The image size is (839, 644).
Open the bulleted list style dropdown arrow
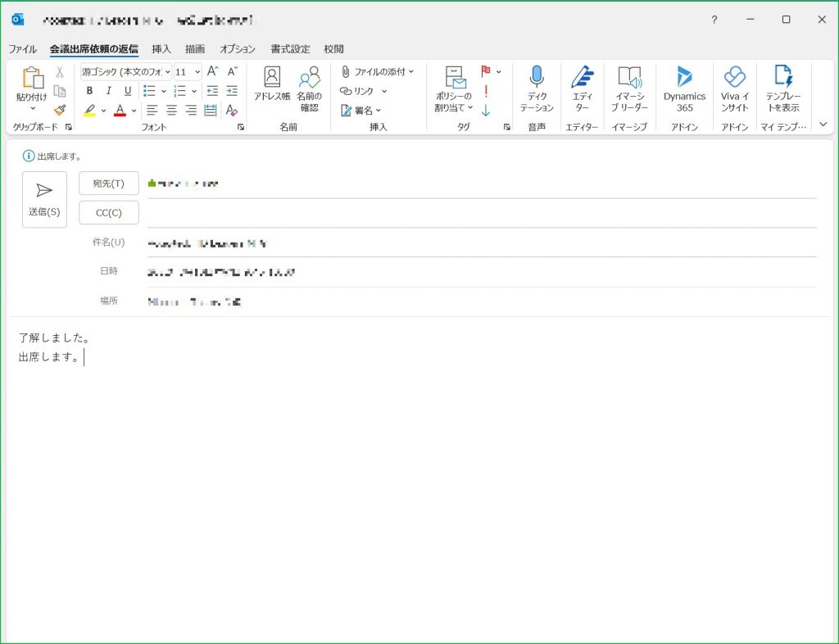(x=164, y=91)
